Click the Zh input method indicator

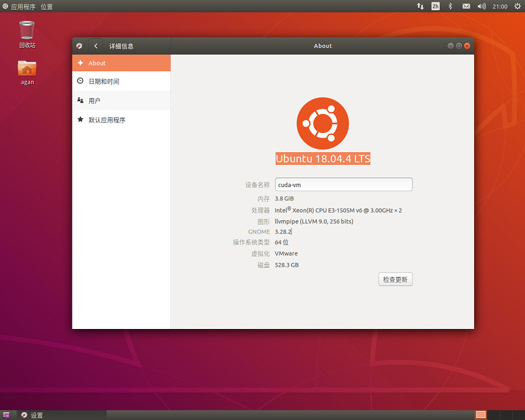pos(435,6)
